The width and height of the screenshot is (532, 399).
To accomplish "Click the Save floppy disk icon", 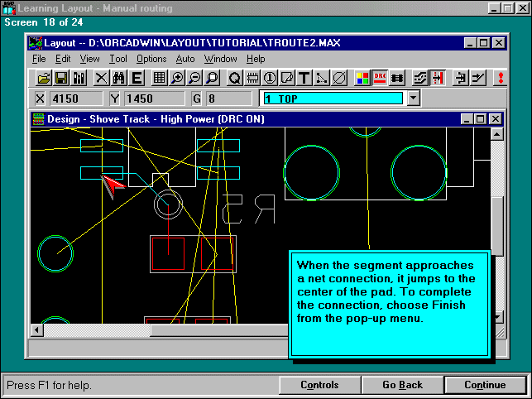I will 61,78.
